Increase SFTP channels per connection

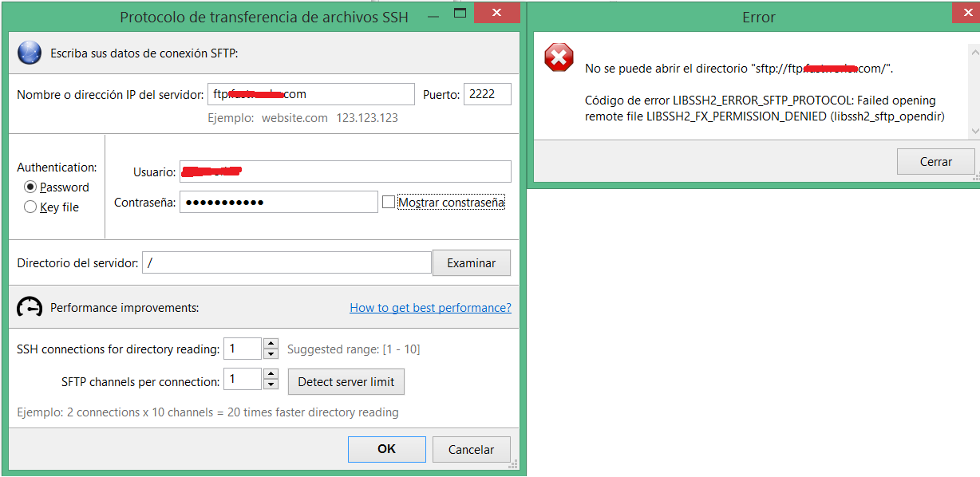[x=271, y=374]
